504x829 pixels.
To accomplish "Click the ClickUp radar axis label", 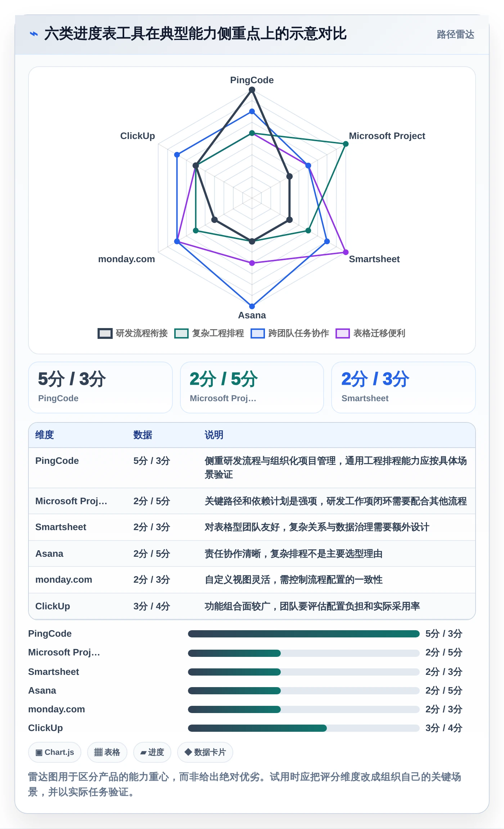I will tap(138, 136).
